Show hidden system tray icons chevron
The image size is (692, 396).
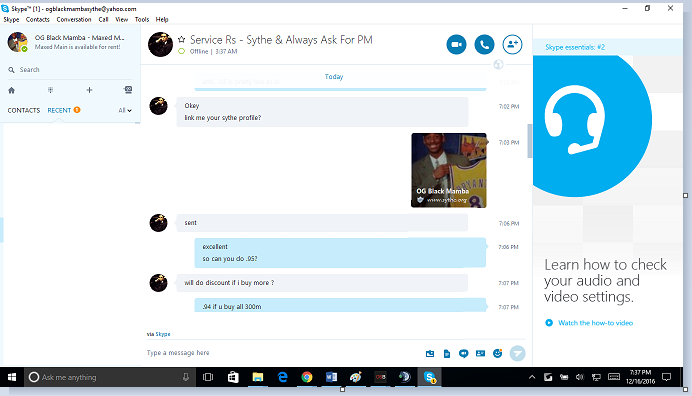point(532,377)
